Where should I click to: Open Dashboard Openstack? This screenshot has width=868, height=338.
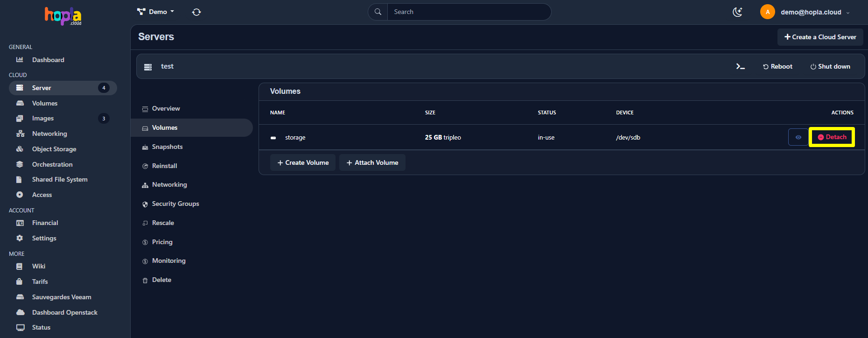point(65,312)
